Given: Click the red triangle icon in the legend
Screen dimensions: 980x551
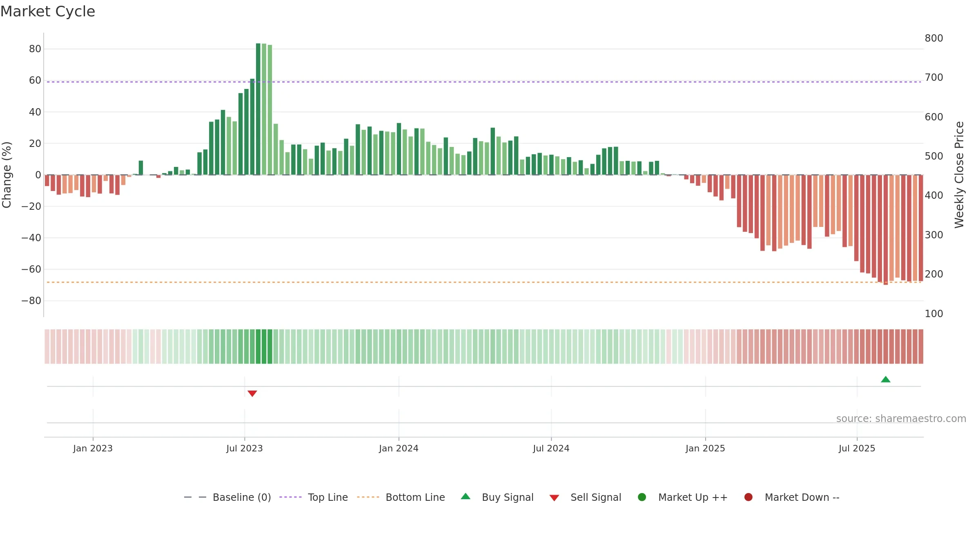Looking at the screenshot, I should coord(554,498).
